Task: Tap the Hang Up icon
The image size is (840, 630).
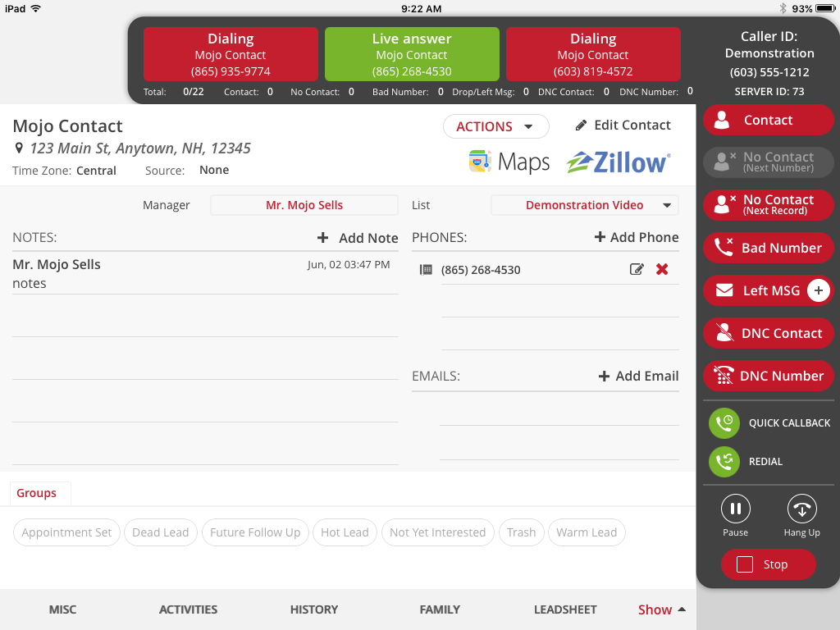Action: (x=801, y=509)
